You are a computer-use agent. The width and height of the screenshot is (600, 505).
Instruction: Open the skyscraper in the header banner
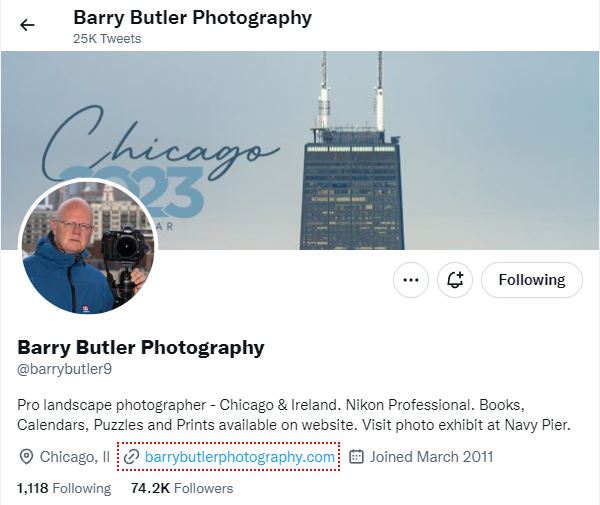coord(352,151)
